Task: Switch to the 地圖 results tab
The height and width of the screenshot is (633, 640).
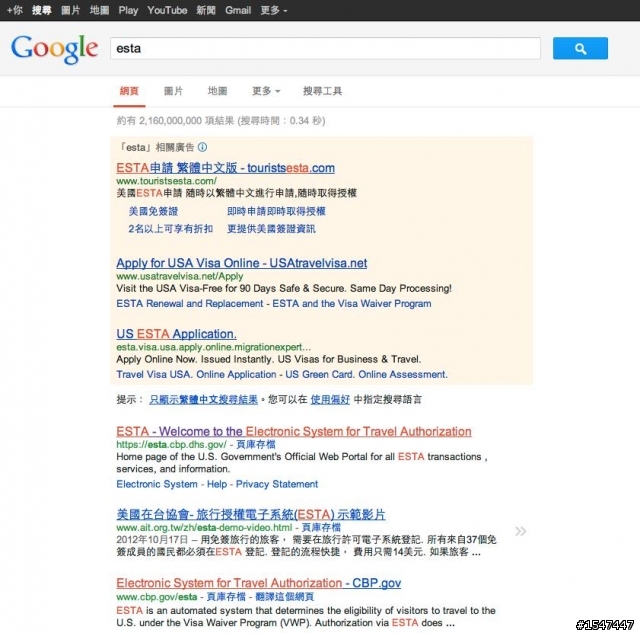Action: 217,91
